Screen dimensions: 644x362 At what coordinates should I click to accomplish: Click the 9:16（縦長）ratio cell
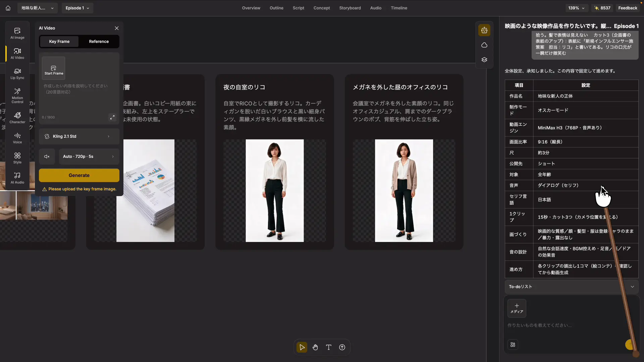[x=586, y=142]
